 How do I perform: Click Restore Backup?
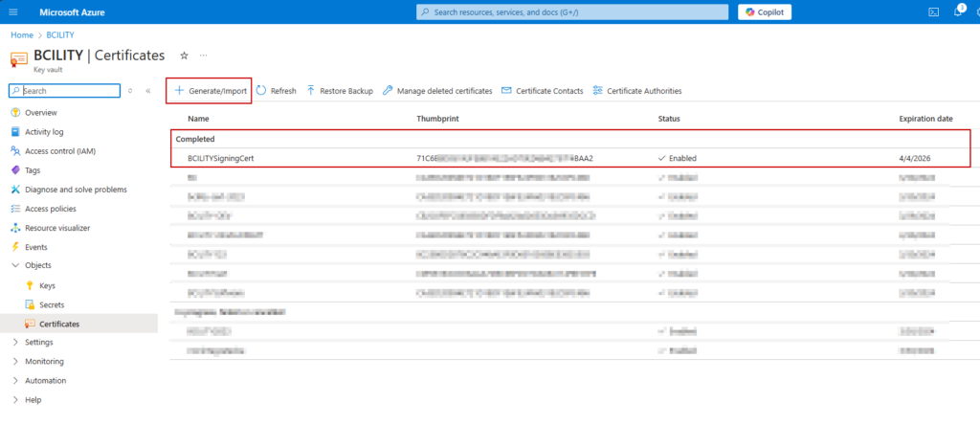(340, 91)
